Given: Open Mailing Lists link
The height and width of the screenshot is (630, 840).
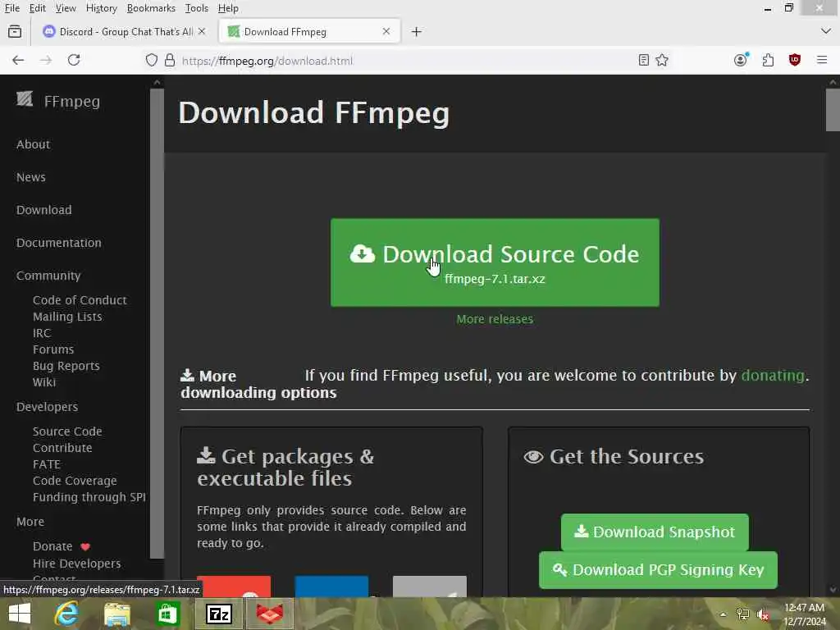Looking at the screenshot, I should pos(67,317).
